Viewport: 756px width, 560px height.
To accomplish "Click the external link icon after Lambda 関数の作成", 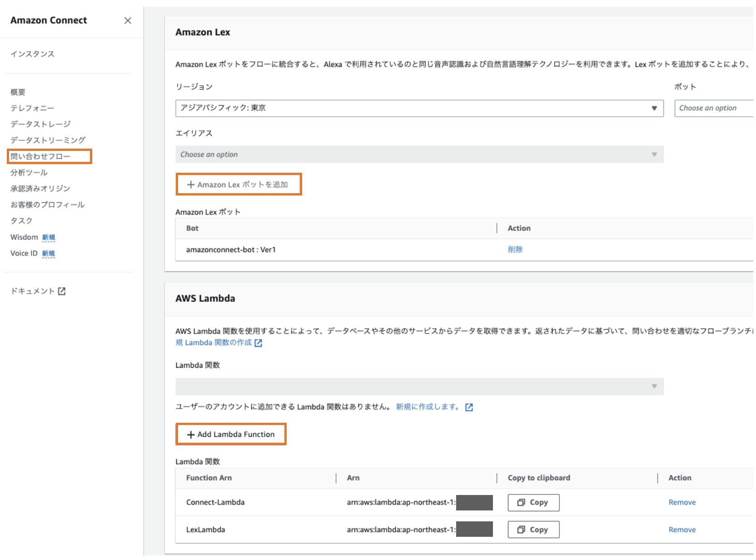I will [258, 343].
